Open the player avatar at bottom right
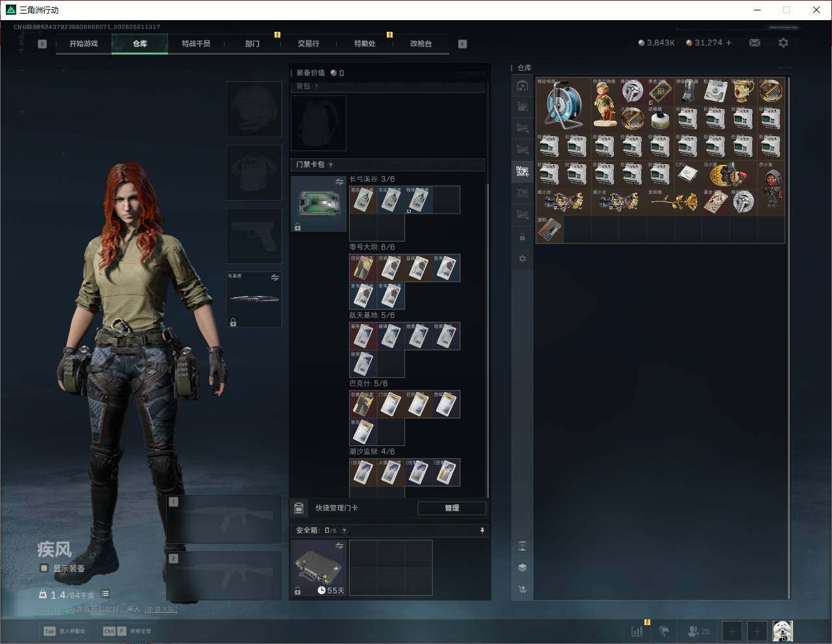 point(783,630)
